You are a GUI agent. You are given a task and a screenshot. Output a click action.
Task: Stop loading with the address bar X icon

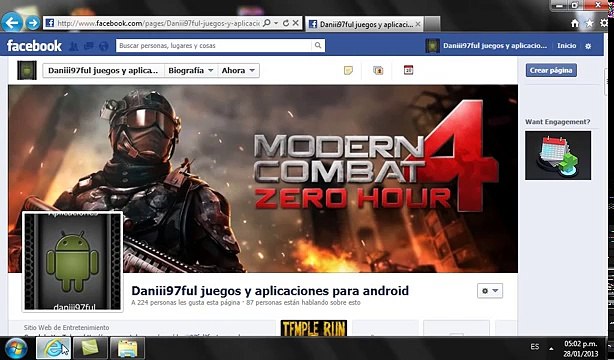(296, 23)
